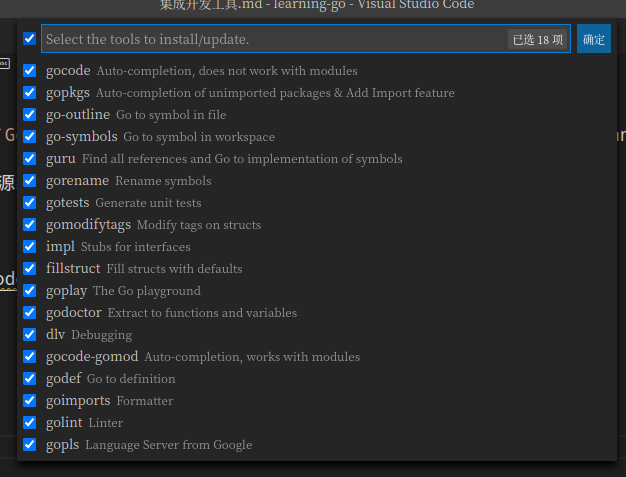
Task: Uncheck go-symbols in the tool list
Action: point(29,137)
